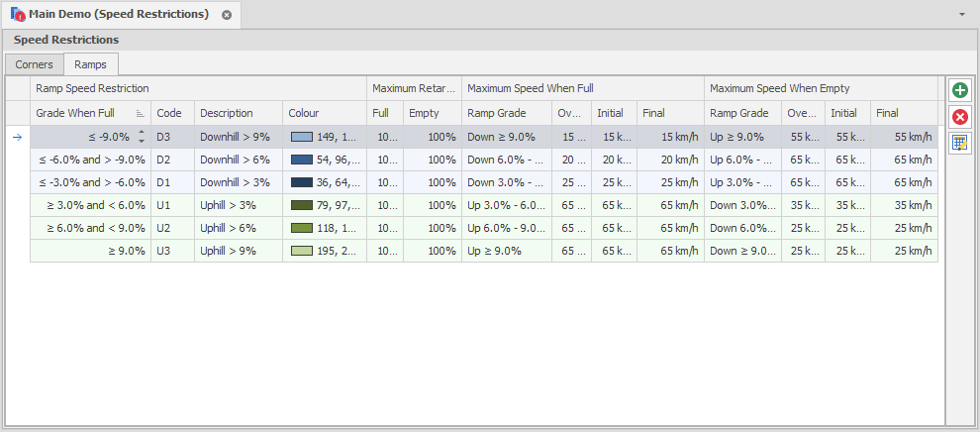This screenshot has height=432, width=980.
Task: Click the Description column header
Action: (x=226, y=113)
